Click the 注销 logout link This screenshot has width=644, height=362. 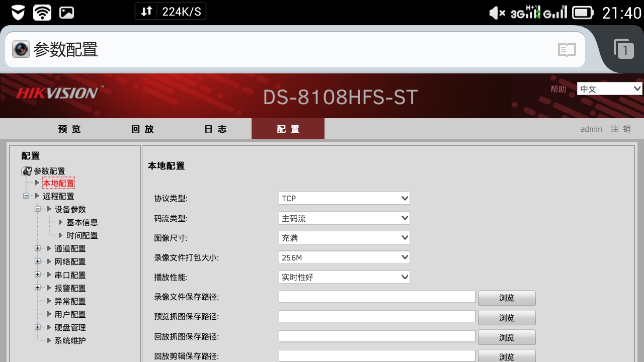point(621,129)
